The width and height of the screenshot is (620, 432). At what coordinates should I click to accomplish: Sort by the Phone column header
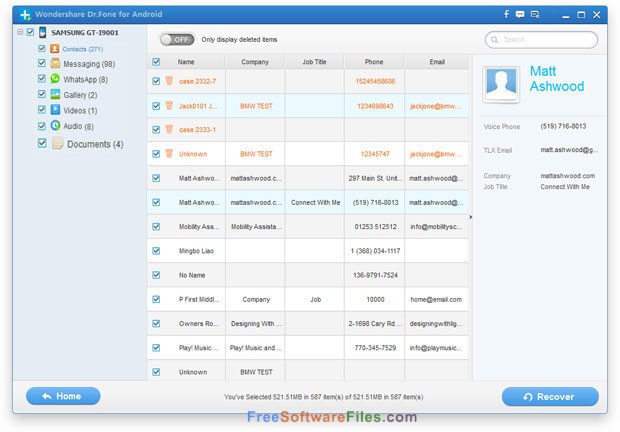coord(374,62)
